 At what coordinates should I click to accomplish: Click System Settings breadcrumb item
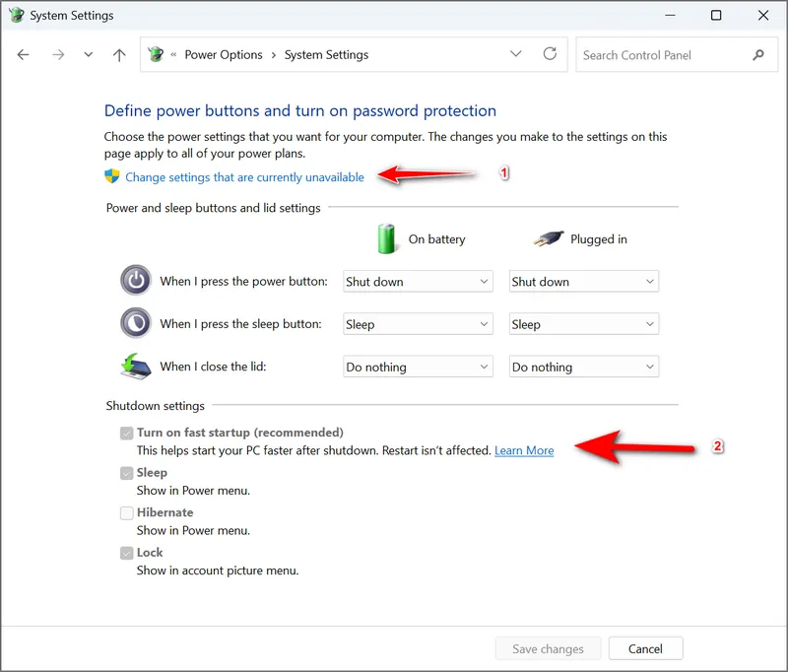click(326, 55)
